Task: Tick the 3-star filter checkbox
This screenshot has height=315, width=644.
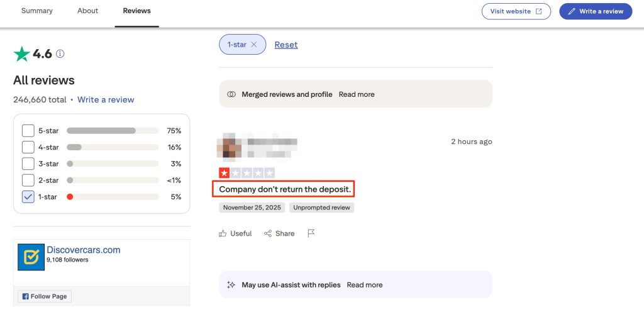Action: 28,163
